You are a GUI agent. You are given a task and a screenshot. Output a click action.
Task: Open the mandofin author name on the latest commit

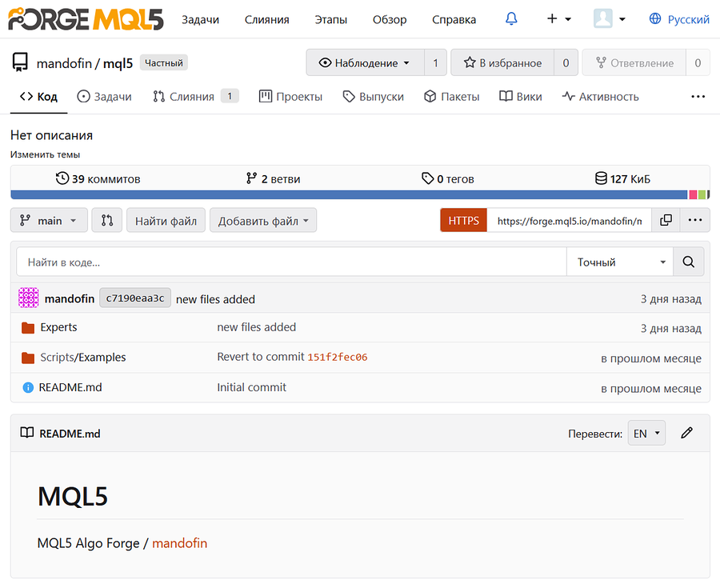point(70,299)
